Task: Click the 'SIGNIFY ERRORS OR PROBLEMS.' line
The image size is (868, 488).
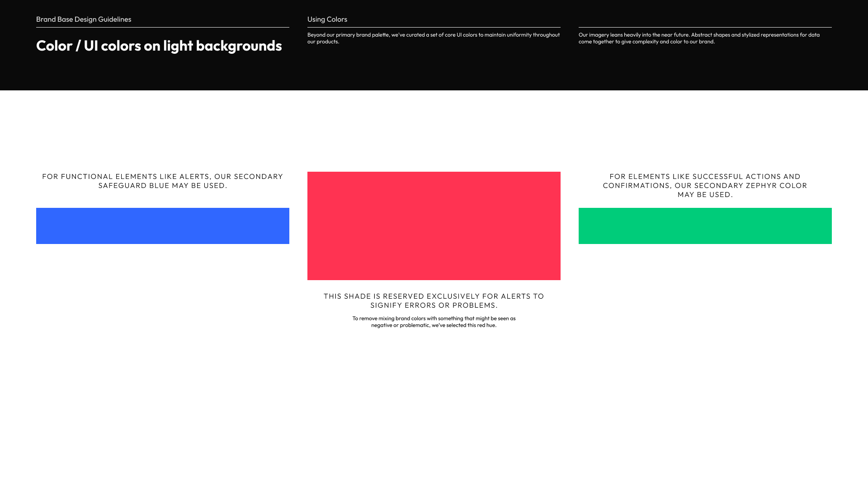Action: point(434,305)
